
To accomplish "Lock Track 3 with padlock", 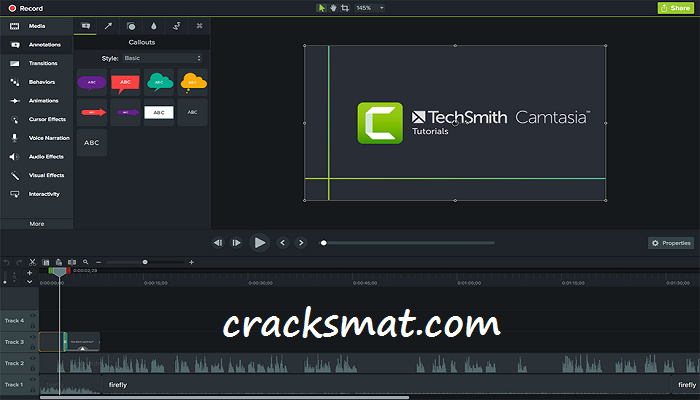I will (33, 347).
